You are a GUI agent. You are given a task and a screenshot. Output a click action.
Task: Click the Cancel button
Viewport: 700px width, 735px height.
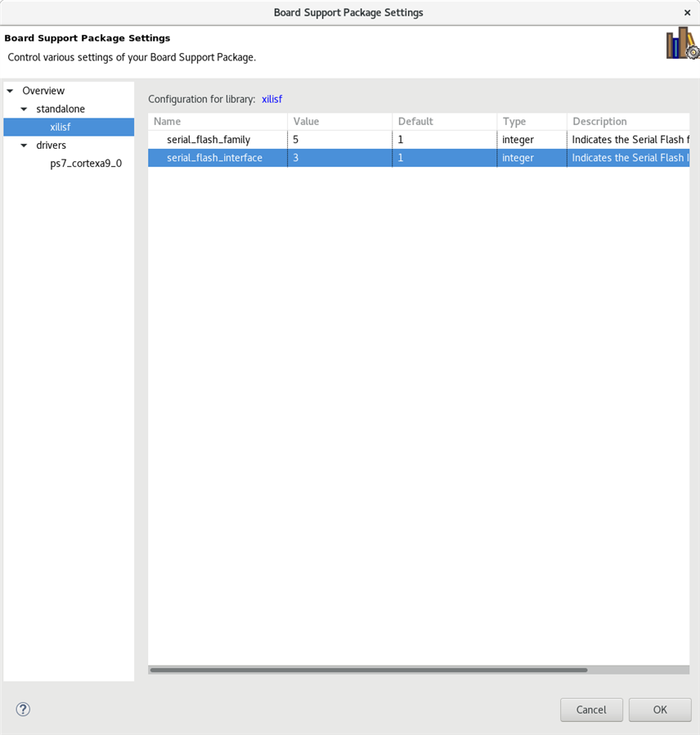click(591, 710)
